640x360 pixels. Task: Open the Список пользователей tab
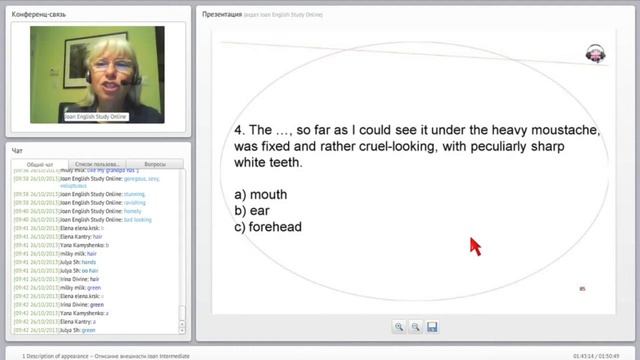97,164
